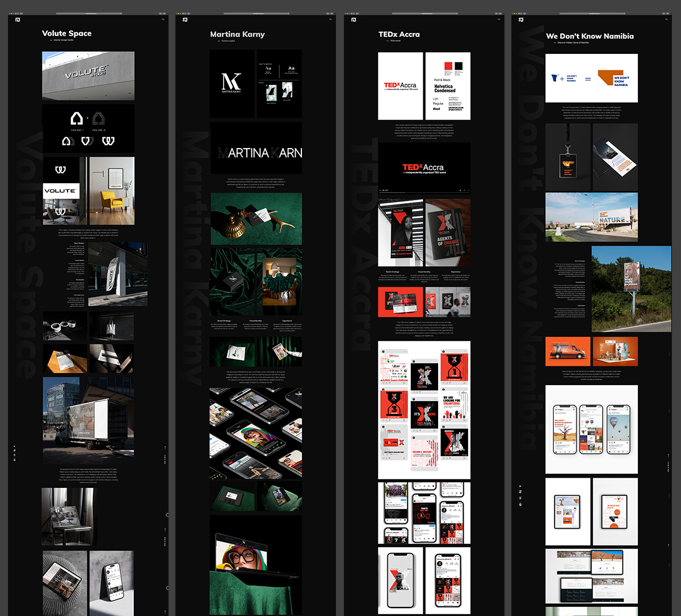The image size is (681, 616).
Task: Open the Volute delivery truck photo
Action: point(88,421)
